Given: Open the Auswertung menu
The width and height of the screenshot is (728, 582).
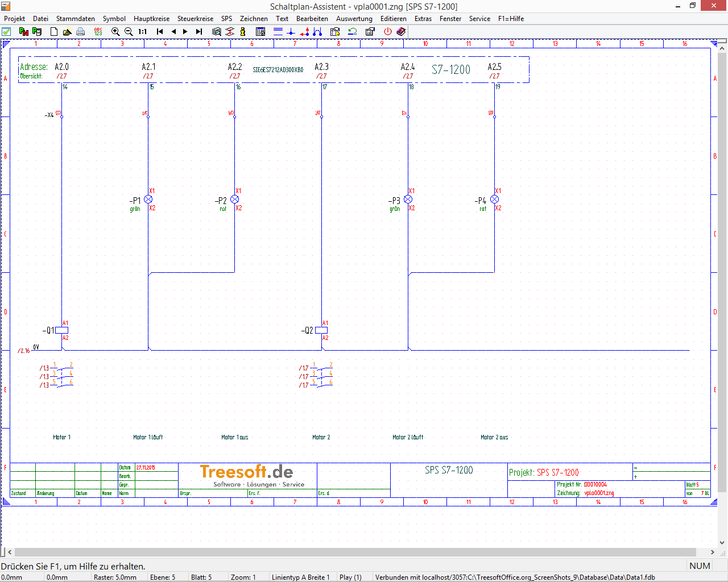Looking at the screenshot, I should coord(354,19).
